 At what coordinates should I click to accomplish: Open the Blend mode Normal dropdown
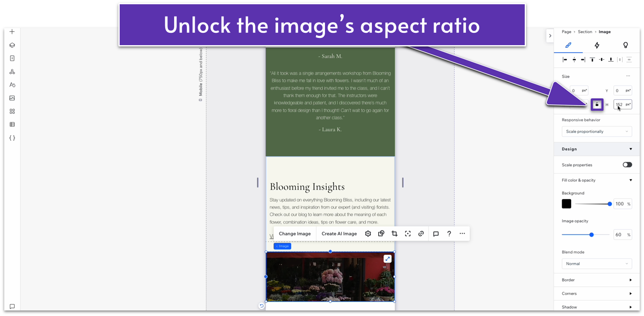coord(597,264)
